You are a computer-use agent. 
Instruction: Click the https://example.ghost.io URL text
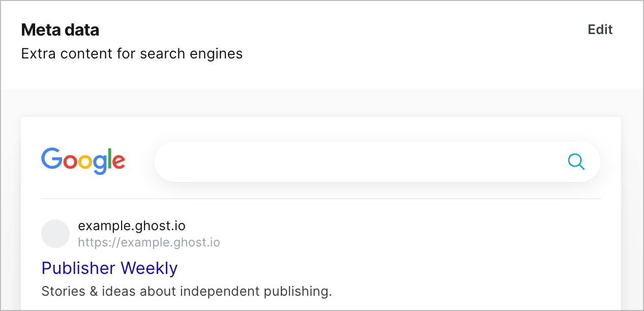[x=149, y=242]
